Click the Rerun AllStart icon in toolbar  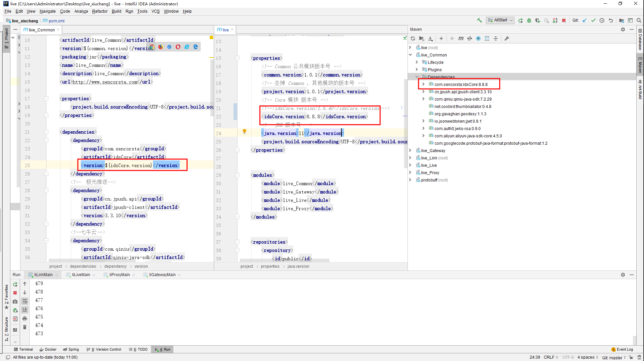pyautogui.click(x=520, y=20)
